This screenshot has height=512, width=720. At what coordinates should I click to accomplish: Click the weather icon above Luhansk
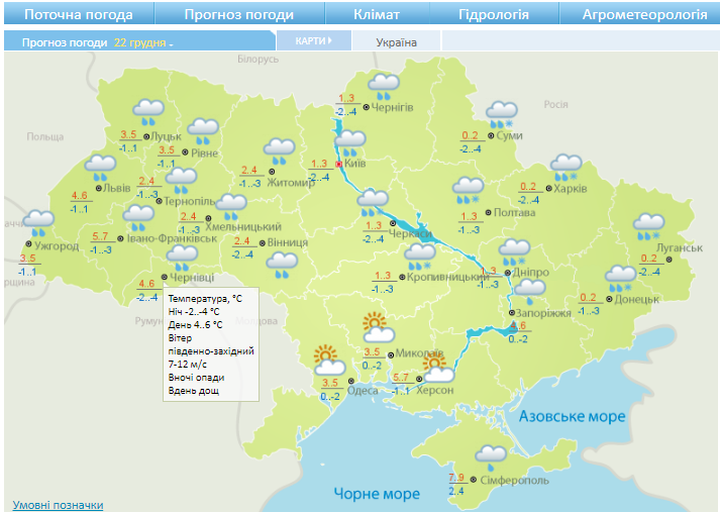point(650,226)
